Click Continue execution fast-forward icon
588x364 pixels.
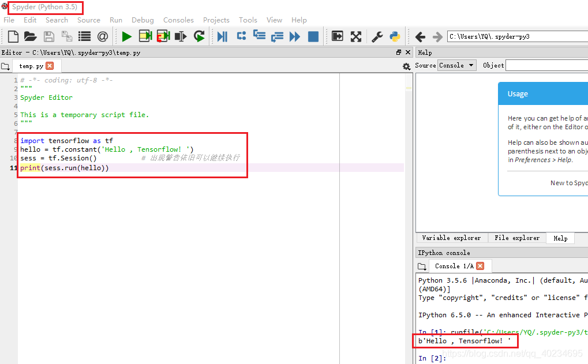coord(295,36)
